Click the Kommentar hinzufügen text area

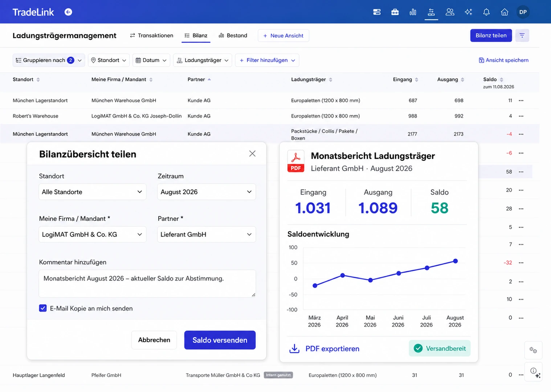pos(147,283)
